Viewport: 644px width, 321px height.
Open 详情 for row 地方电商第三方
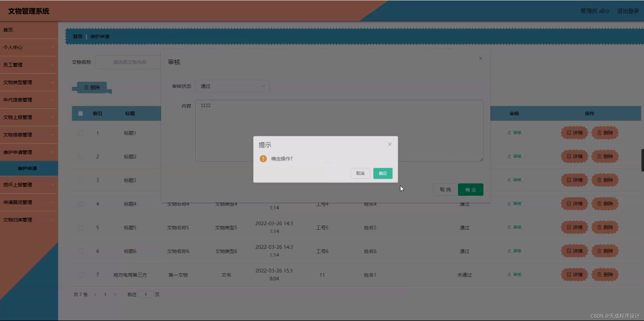[x=574, y=274]
